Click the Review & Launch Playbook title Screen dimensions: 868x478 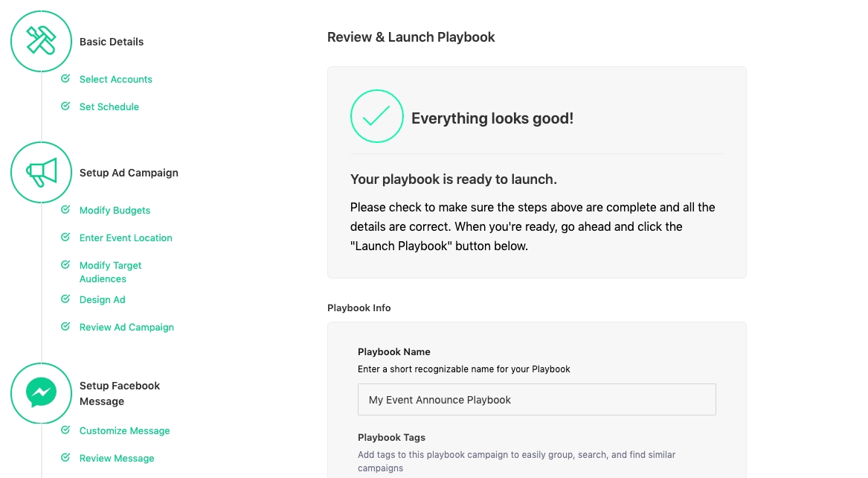point(411,37)
